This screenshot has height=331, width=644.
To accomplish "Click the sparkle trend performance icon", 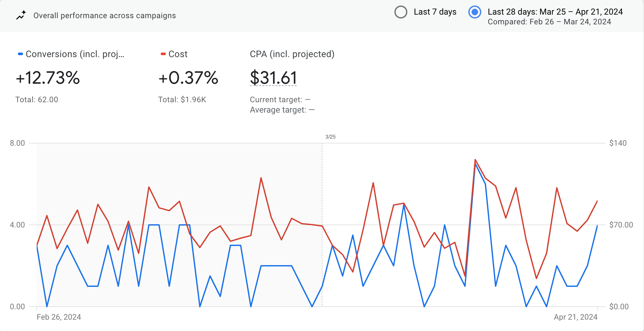I will 21,15.
